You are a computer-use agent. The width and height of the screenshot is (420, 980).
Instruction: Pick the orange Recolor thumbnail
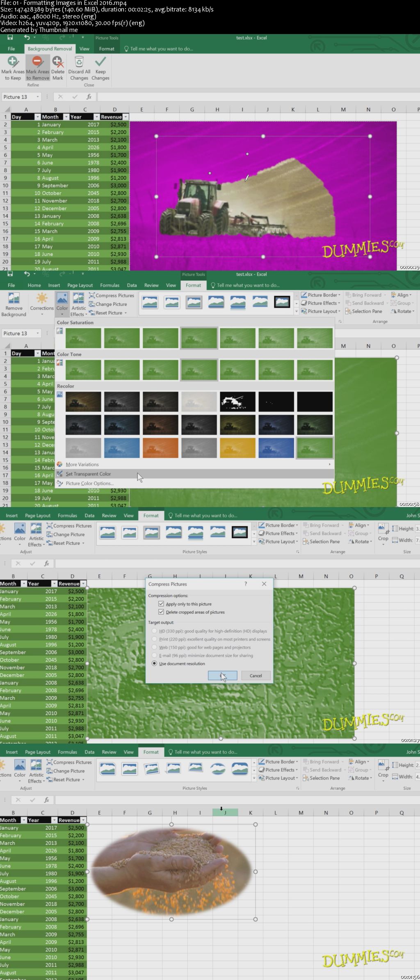pos(160,448)
